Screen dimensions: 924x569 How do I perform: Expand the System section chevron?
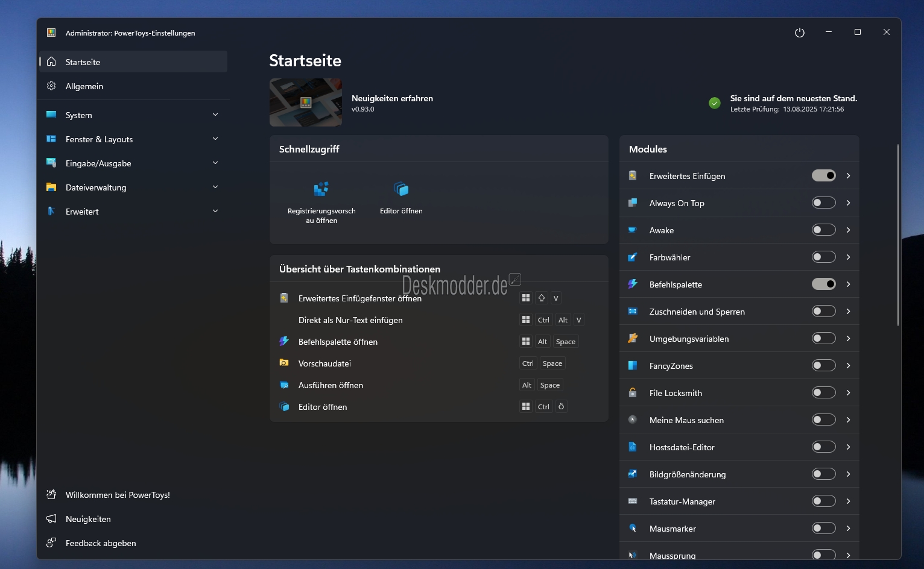tap(215, 115)
